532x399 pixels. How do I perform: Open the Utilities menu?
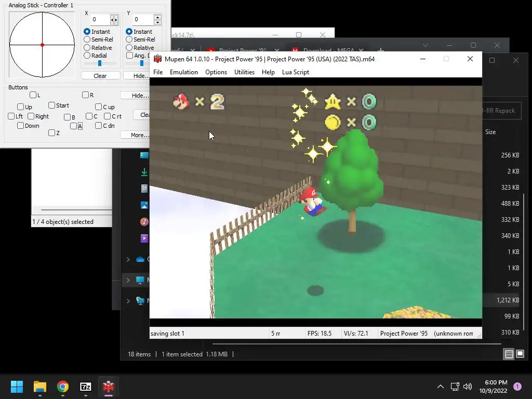tap(244, 72)
